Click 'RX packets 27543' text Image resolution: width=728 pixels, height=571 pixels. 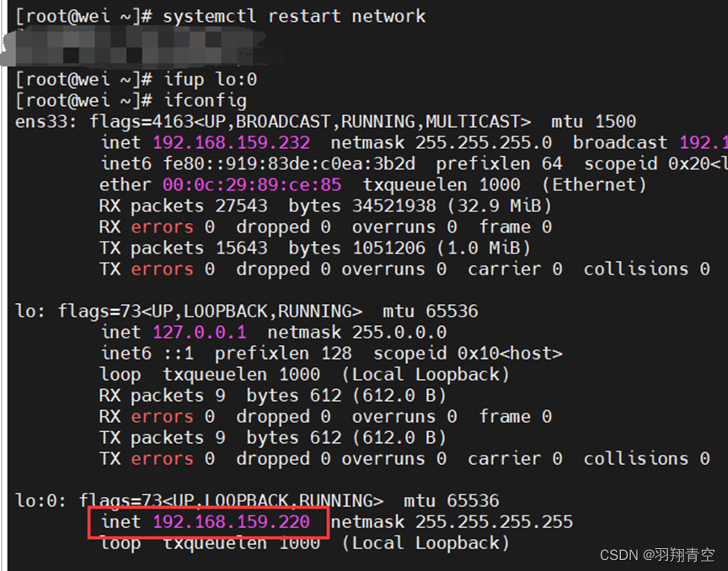coord(183,206)
